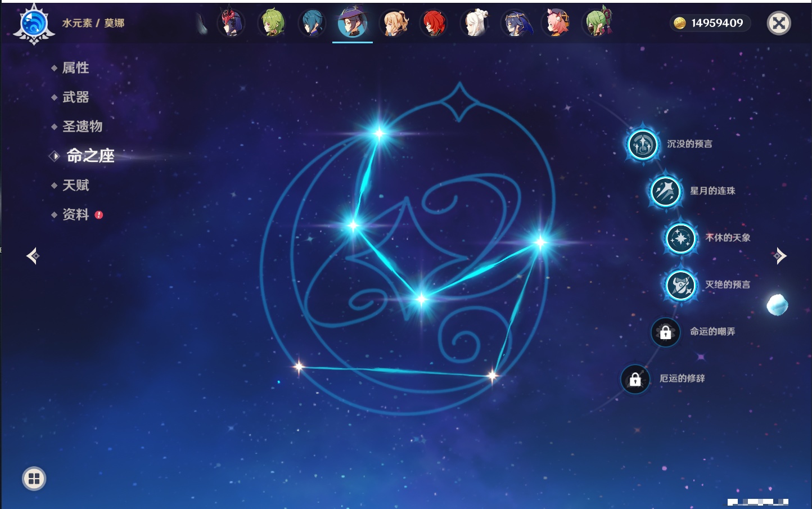This screenshot has width=812, height=509.
Task: Switch to Layla's dark blue avatar
Action: [x=515, y=23]
